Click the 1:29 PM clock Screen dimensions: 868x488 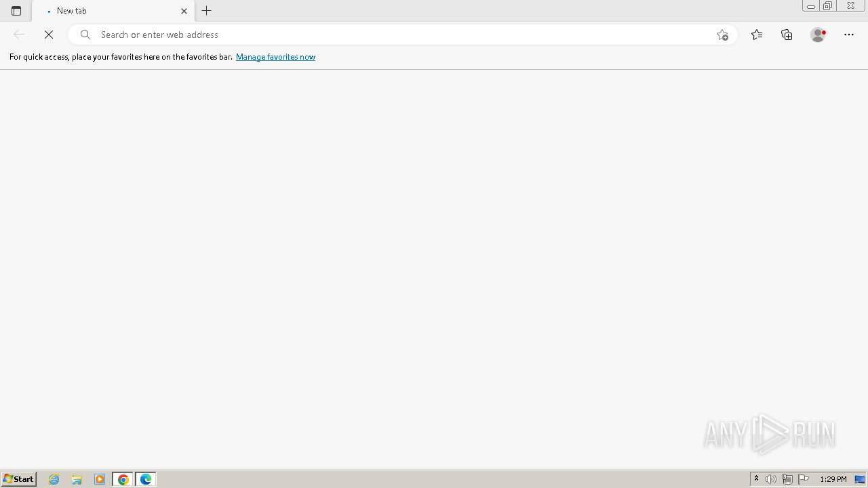point(833,479)
